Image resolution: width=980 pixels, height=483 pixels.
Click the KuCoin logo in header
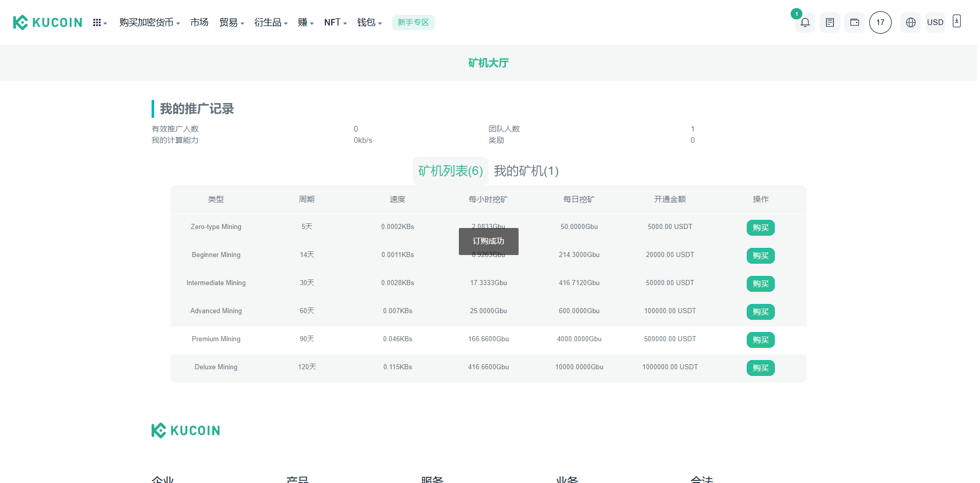[x=47, y=22]
